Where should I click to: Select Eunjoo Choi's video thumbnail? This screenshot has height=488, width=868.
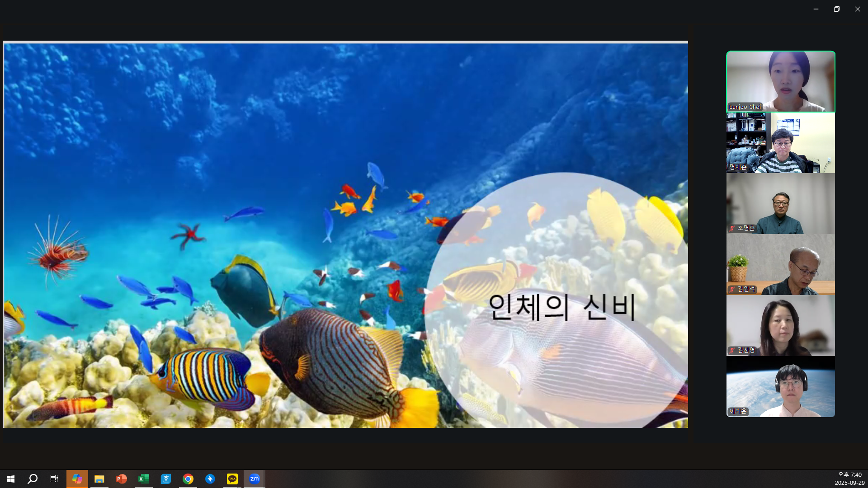[x=780, y=81]
